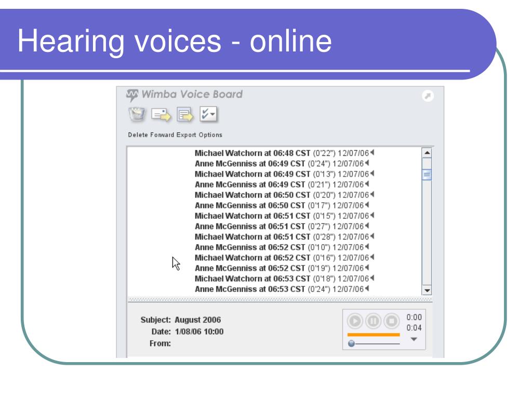Click speaker icon on McGenniss 06:53 row

367,288
